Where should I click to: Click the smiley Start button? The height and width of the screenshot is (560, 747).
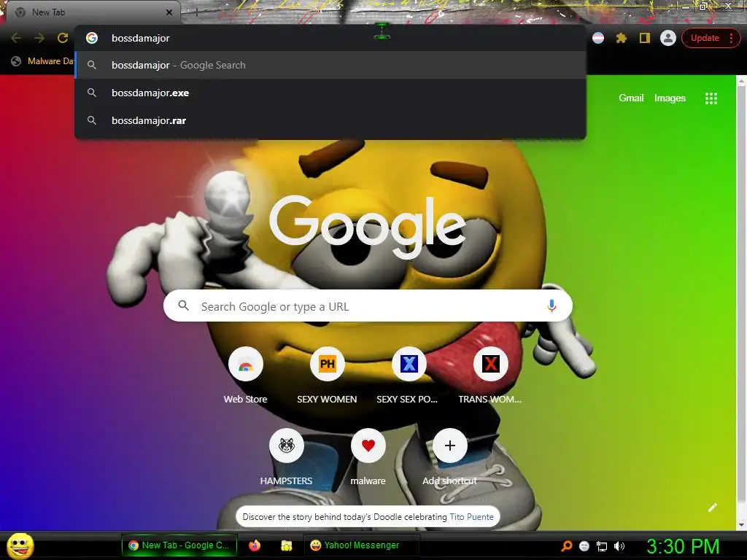(20, 545)
